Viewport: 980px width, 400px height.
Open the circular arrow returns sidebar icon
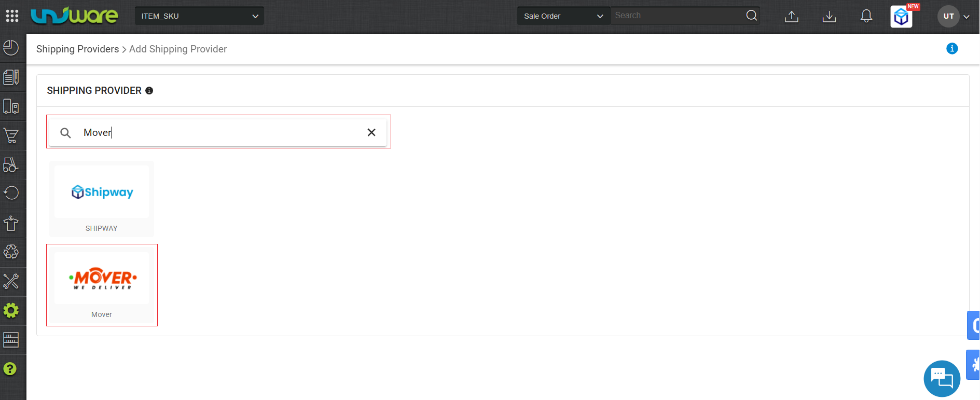click(11, 194)
